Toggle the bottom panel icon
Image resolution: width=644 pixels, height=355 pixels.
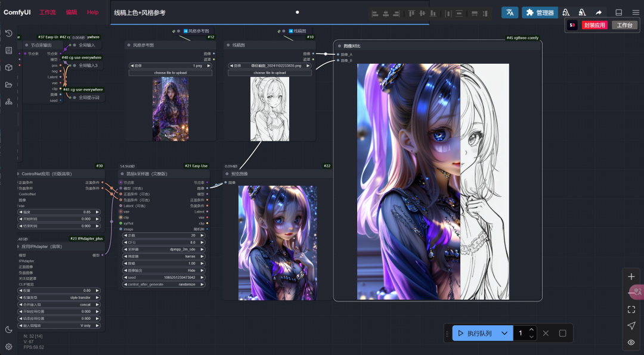click(618, 13)
